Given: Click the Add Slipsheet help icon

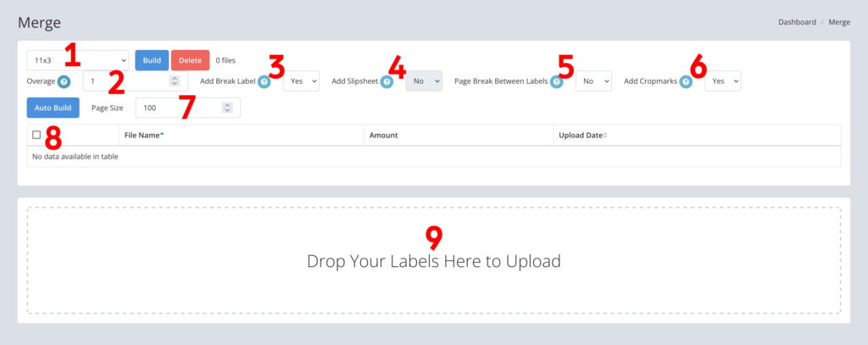Looking at the screenshot, I should point(387,81).
